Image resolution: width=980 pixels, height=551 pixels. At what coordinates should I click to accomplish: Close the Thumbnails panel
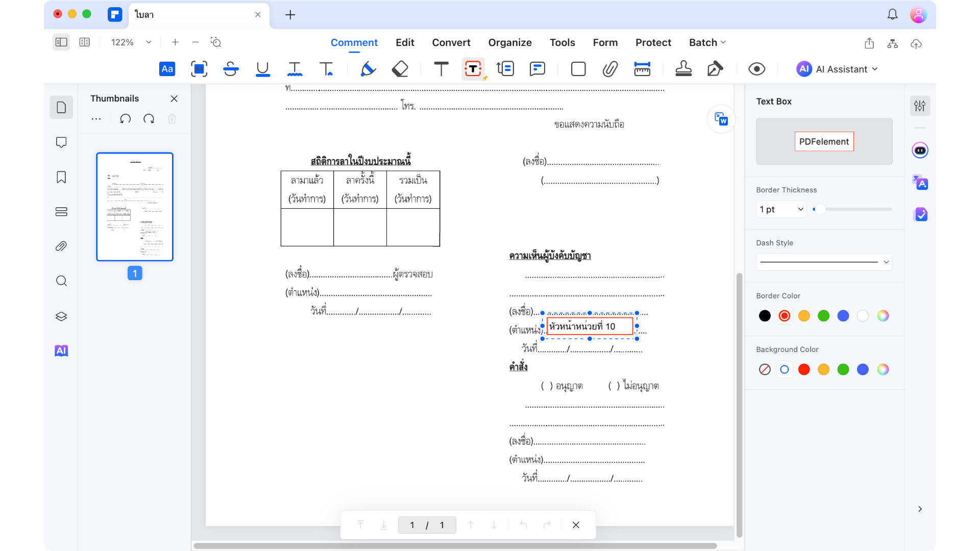pyautogui.click(x=174, y=98)
